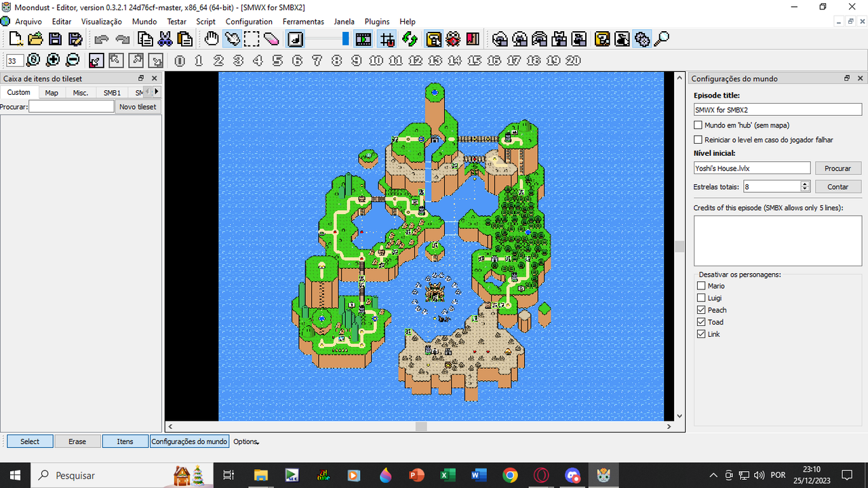
Task: Open the Plugins menu
Action: coord(377,22)
